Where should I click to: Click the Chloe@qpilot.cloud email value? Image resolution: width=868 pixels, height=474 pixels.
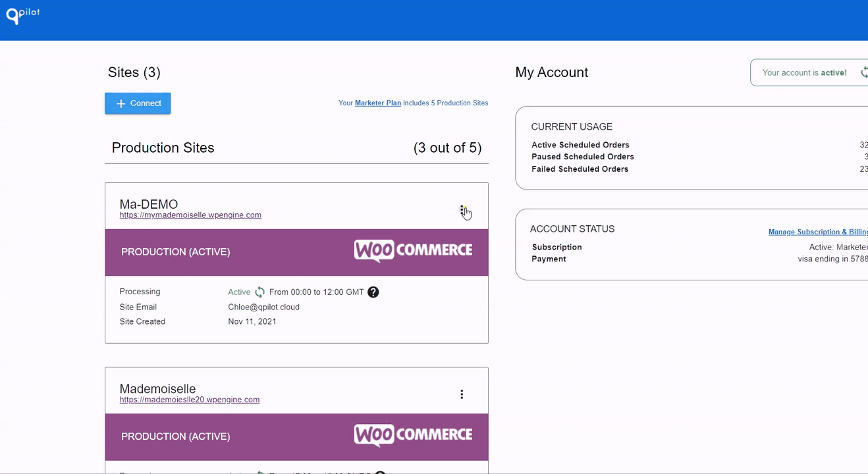pos(264,307)
